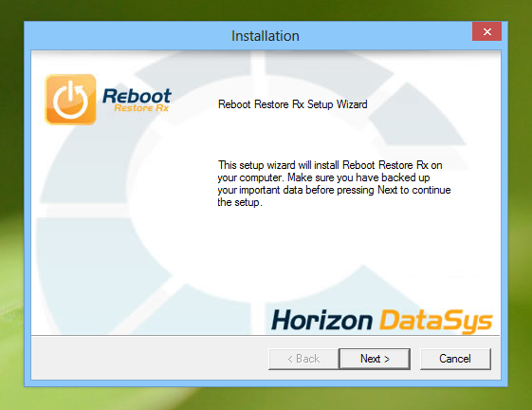Click the blue "Reboot" logo wordmark
Screen dimensions: 532x410
coord(137,96)
